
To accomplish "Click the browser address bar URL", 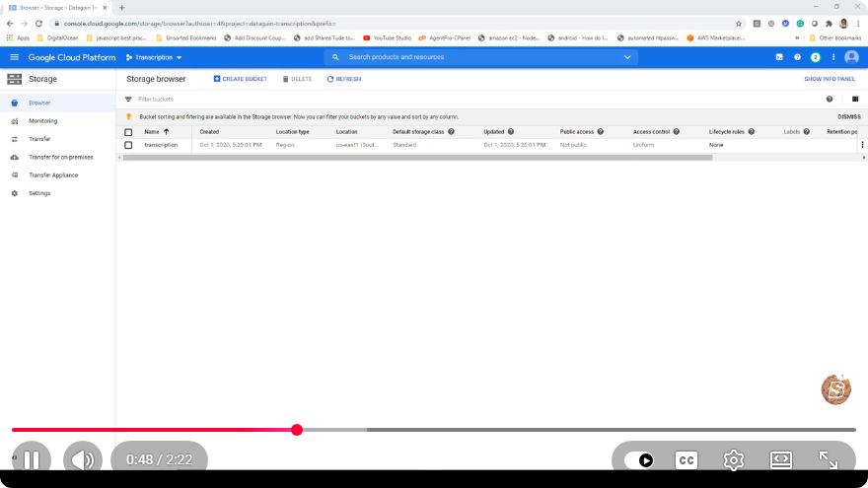I will tap(199, 24).
